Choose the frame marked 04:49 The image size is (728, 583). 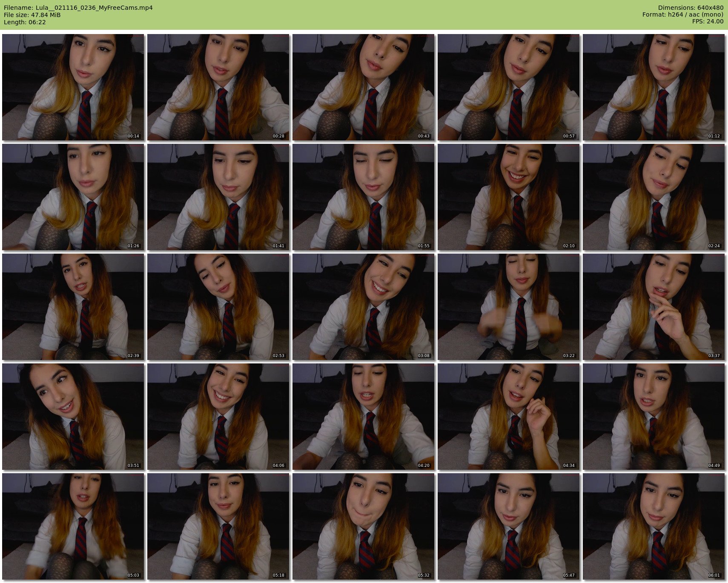(x=653, y=417)
